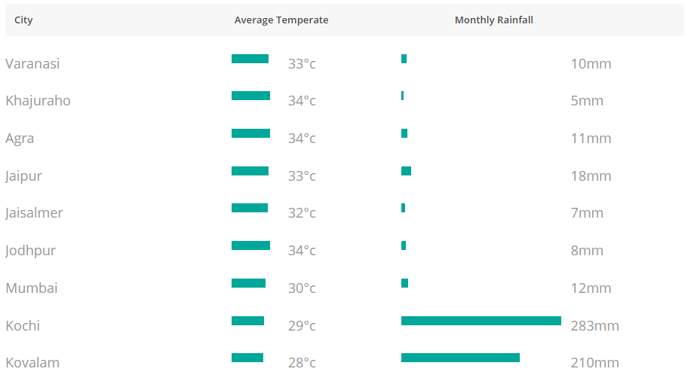Select Mumbai in the city list

coord(32,288)
